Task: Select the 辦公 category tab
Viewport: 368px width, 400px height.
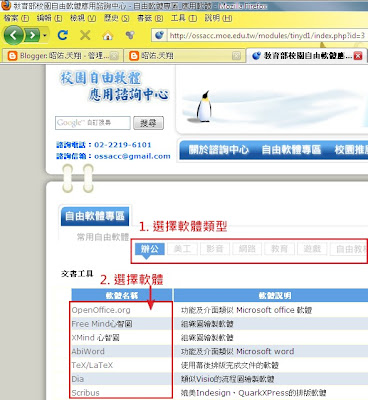Action: coord(150,249)
